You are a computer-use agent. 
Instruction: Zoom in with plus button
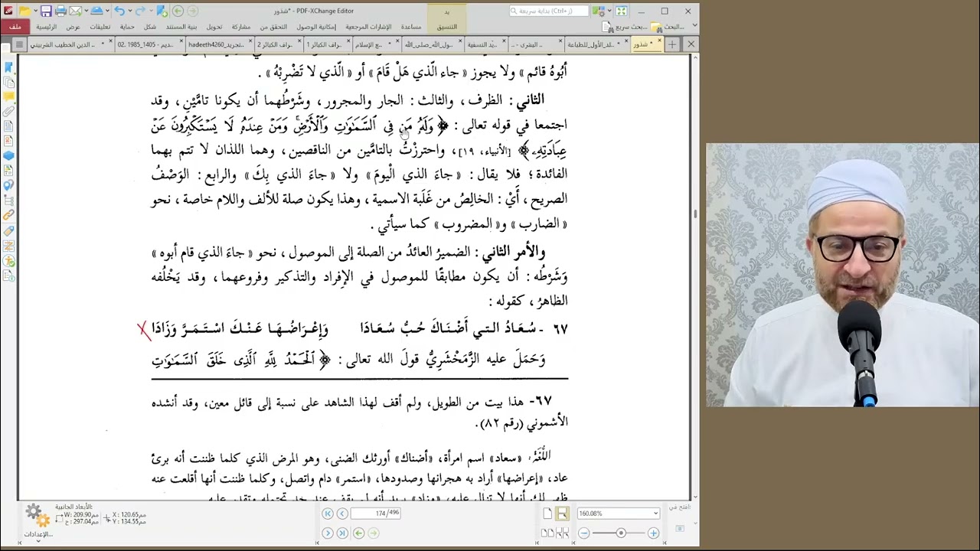(653, 533)
